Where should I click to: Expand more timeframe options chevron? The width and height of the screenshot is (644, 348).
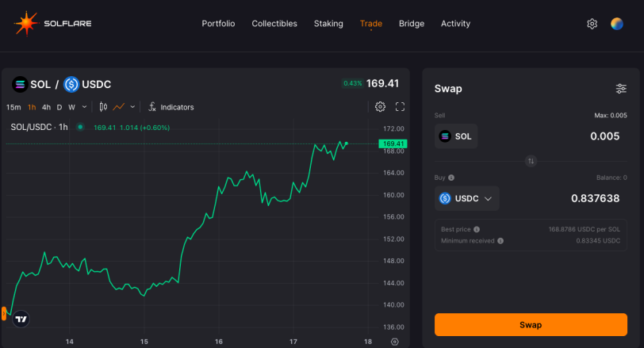coord(84,107)
